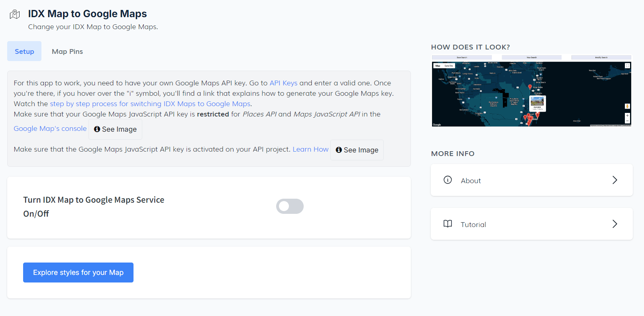The height and width of the screenshot is (316, 644).
Task: Click the info circle icon next to About
Action: 448,180
